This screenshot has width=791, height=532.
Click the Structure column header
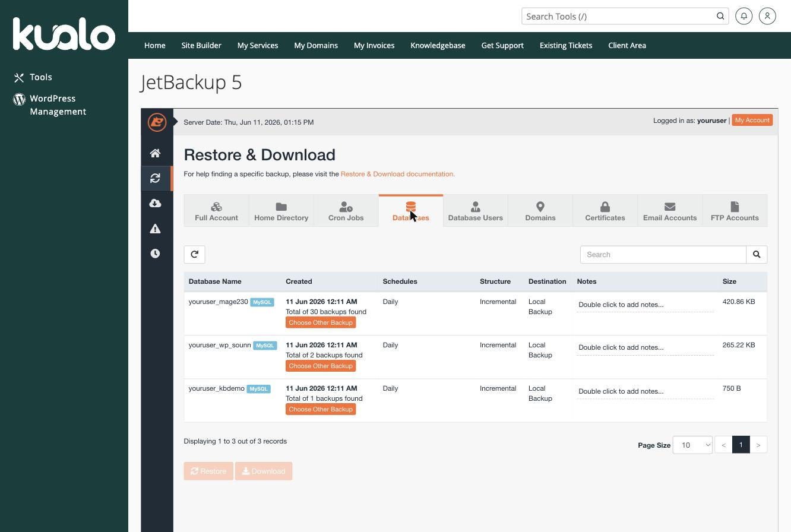pyautogui.click(x=495, y=281)
